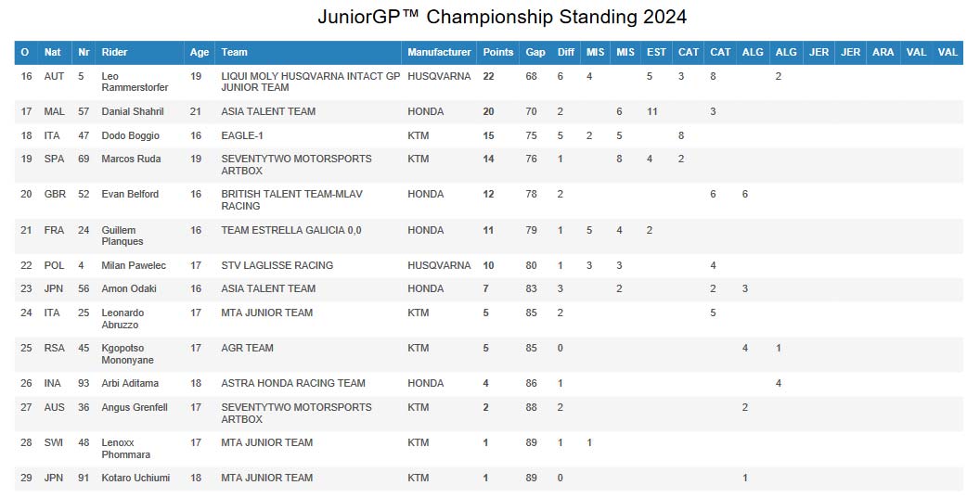Click the ASTRA HONDA RACING TEAM cell
980x498 pixels.
[293, 383]
